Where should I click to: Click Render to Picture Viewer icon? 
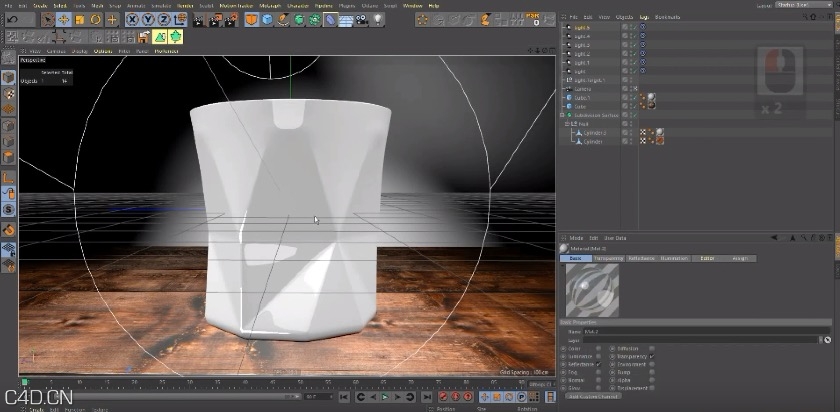point(215,20)
